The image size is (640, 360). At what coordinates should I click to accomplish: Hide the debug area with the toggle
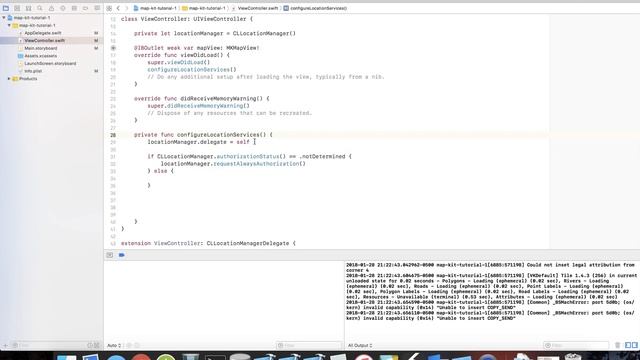point(110,255)
